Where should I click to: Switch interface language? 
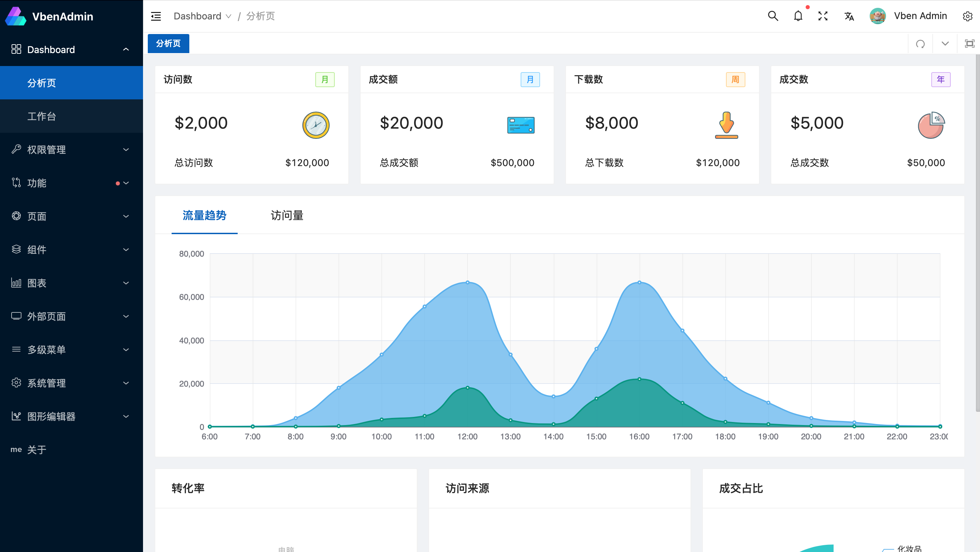point(849,16)
